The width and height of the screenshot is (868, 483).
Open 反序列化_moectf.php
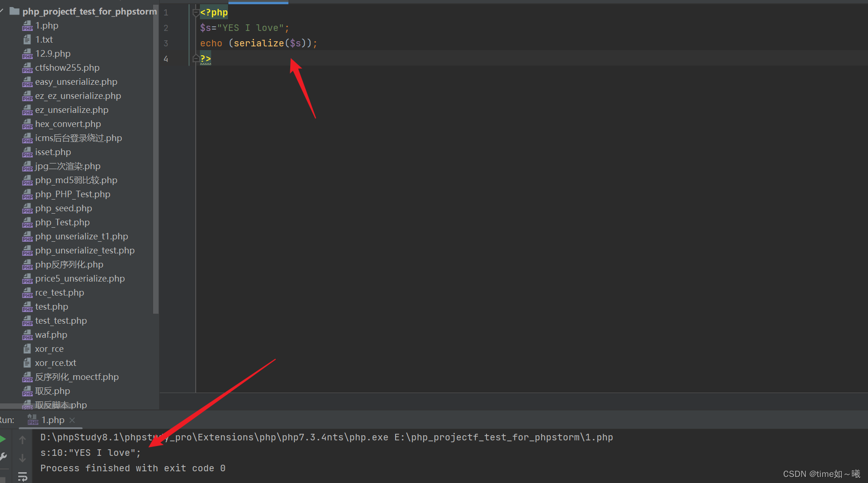click(x=77, y=377)
